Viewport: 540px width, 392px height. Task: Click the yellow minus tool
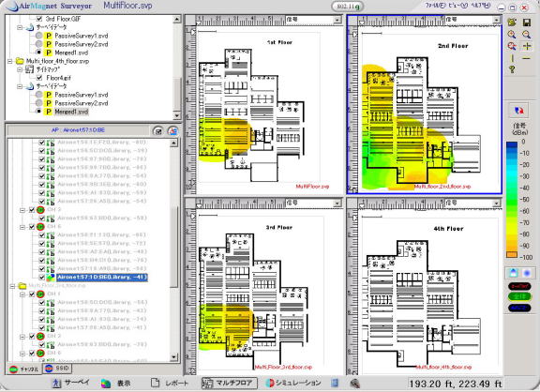click(527, 58)
